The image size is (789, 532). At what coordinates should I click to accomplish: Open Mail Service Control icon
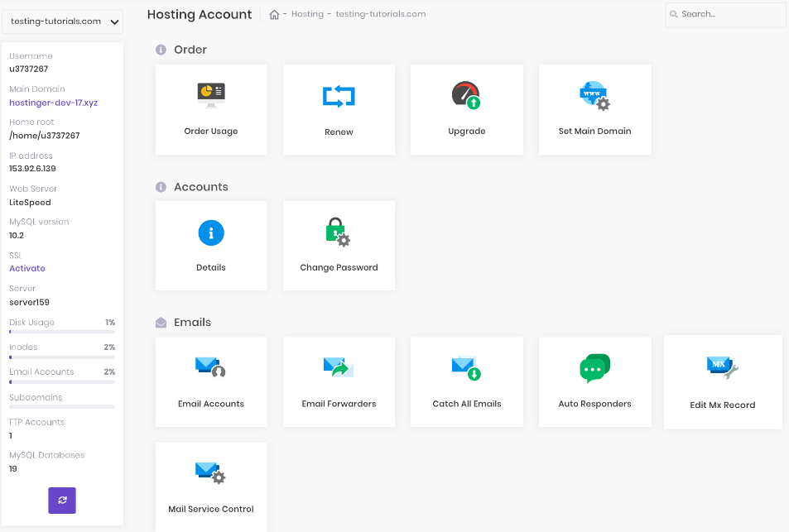[x=210, y=473]
